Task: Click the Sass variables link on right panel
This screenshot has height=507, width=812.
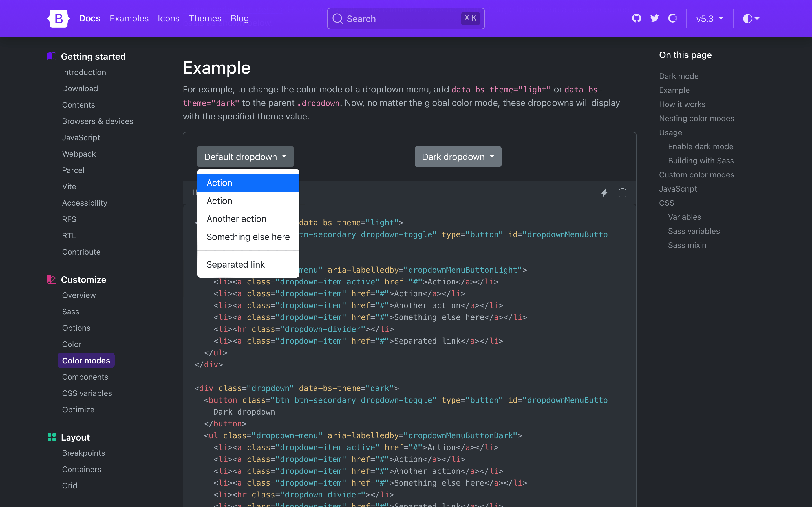Action: click(694, 231)
